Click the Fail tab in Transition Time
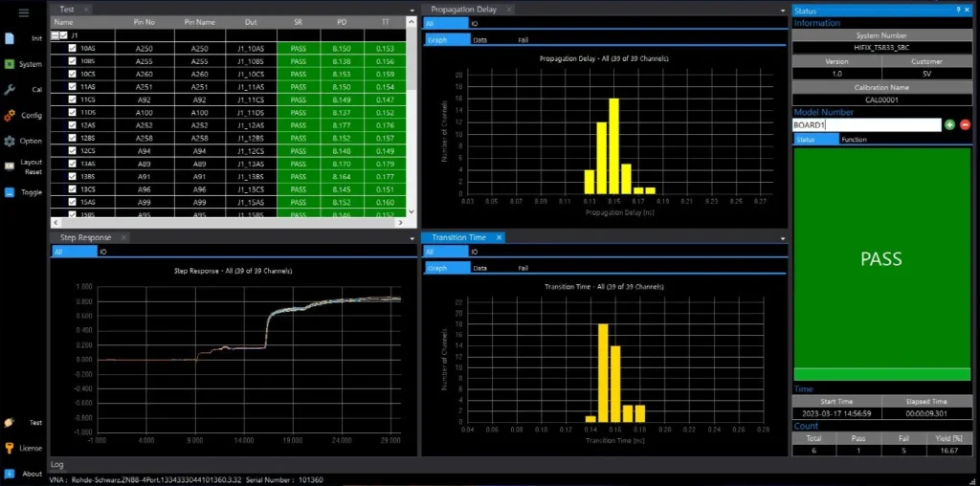Screen dimensions: 980x486 (523, 268)
